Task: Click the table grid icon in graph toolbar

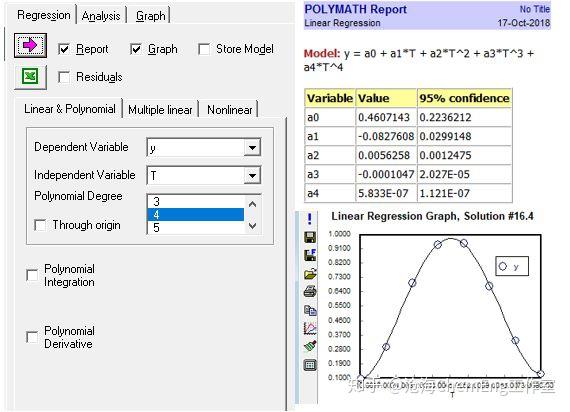Action: coord(310,365)
